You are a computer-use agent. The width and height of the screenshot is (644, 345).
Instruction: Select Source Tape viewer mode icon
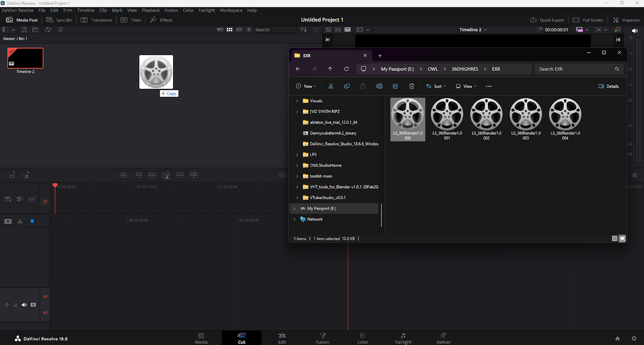coord(338,30)
